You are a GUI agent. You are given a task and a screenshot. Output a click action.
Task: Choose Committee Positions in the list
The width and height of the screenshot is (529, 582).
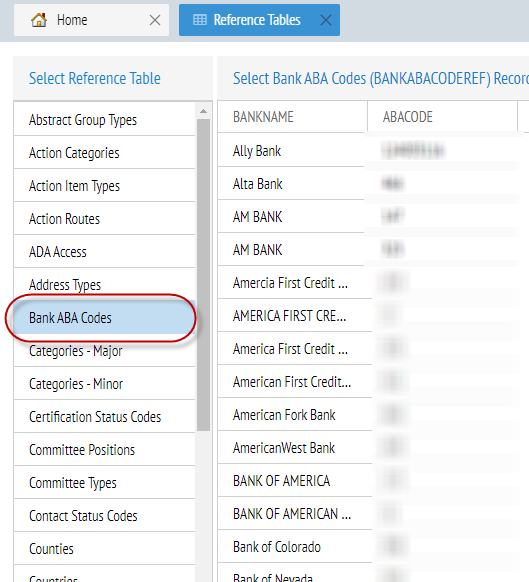coord(104,450)
